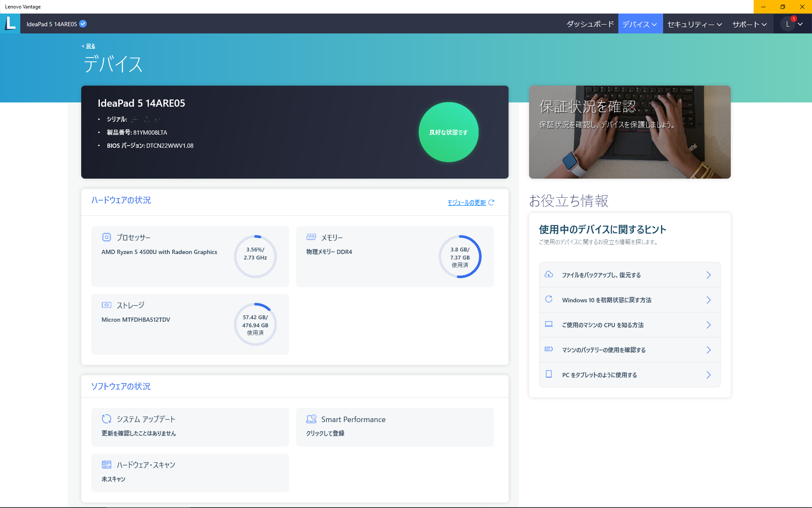Click the storage drive icon
Image resolution: width=812 pixels, height=508 pixels.
tap(107, 305)
